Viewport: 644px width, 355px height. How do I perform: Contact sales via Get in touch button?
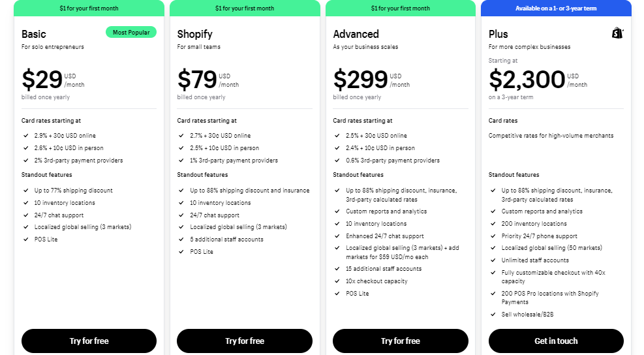(x=556, y=341)
